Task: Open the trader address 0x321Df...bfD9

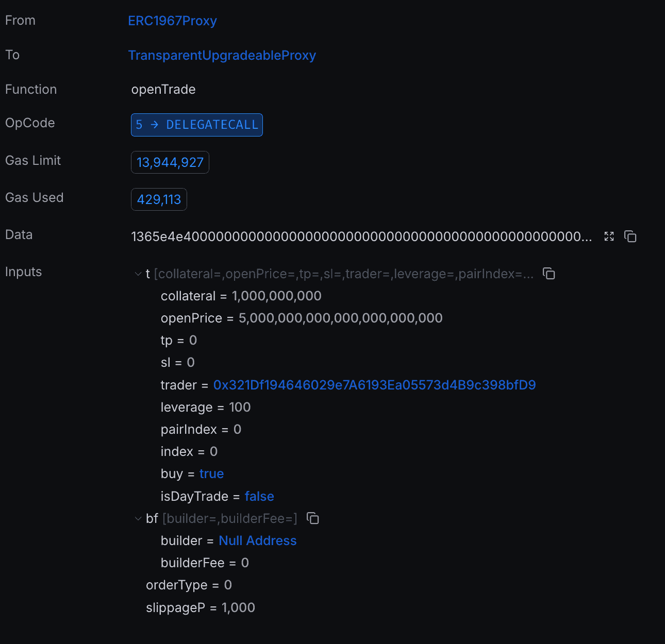Action: click(375, 385)
